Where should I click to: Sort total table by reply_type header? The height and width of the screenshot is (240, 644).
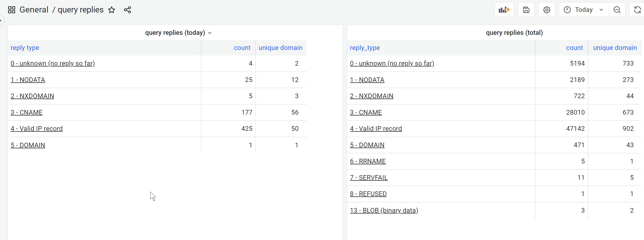point(365,48)
